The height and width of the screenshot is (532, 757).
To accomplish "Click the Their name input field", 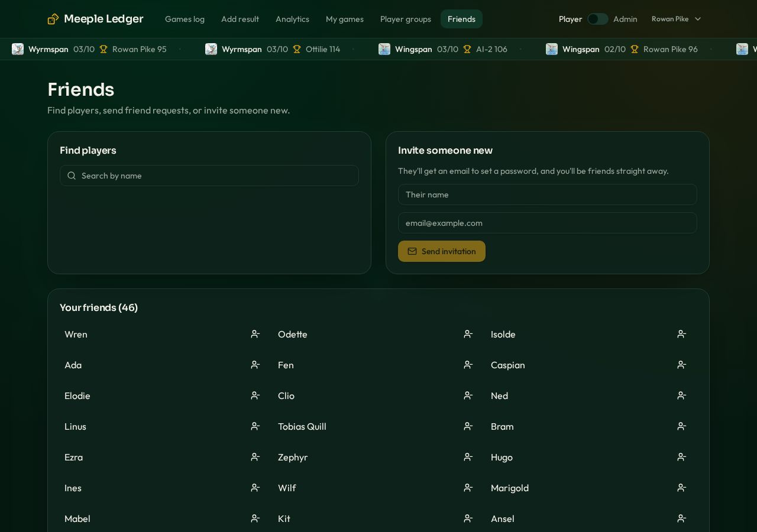I will (548, 194).
